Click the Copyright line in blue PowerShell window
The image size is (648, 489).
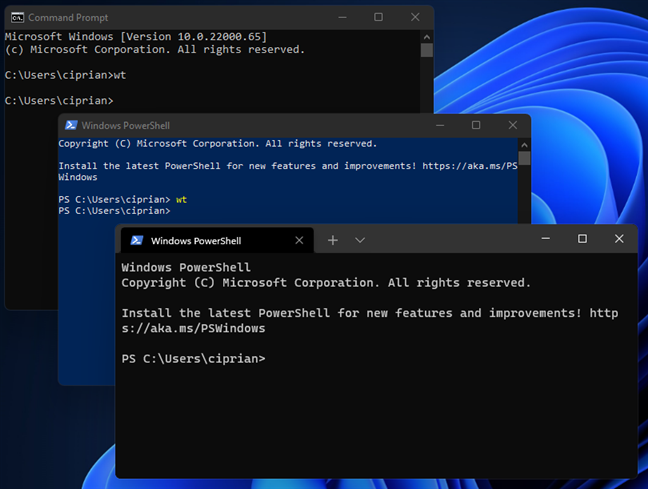[217, 143]
